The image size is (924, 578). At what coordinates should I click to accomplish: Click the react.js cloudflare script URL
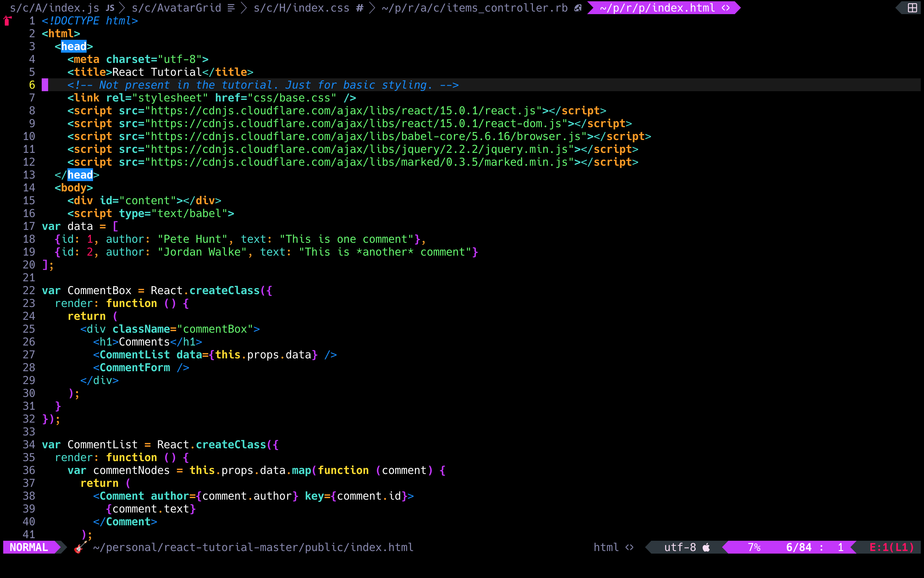click(x=343, y=110)
